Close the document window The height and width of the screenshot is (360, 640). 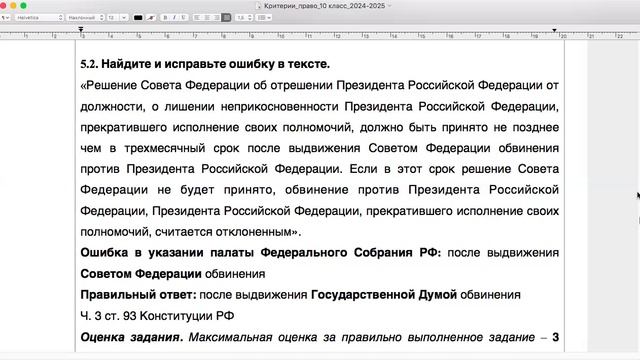coord(3,6)
